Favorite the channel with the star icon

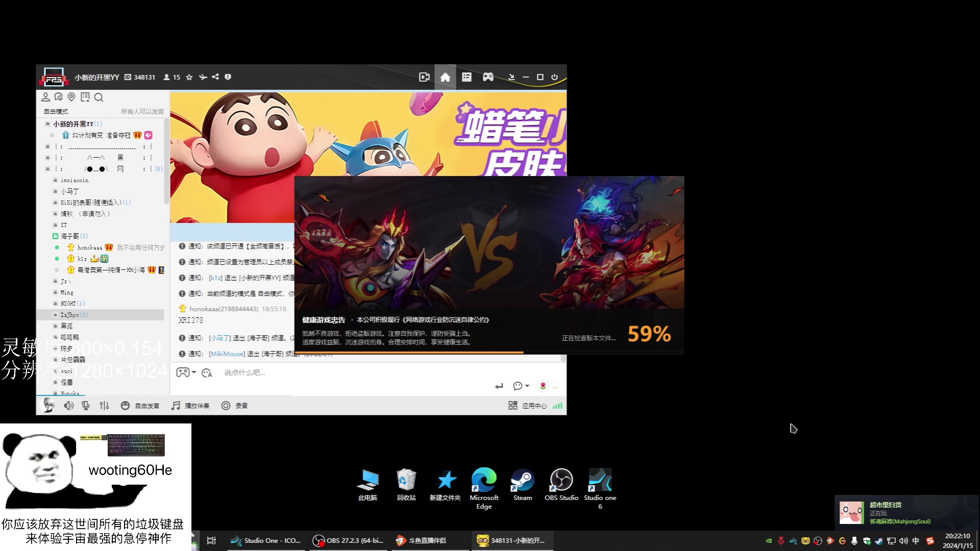click(x=189, y=77)
